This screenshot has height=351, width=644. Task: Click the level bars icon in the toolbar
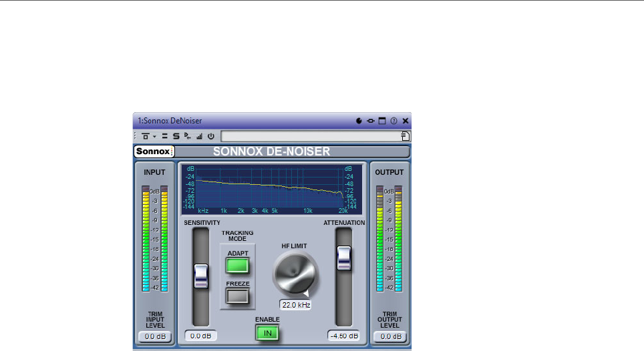tap(199, 136)
